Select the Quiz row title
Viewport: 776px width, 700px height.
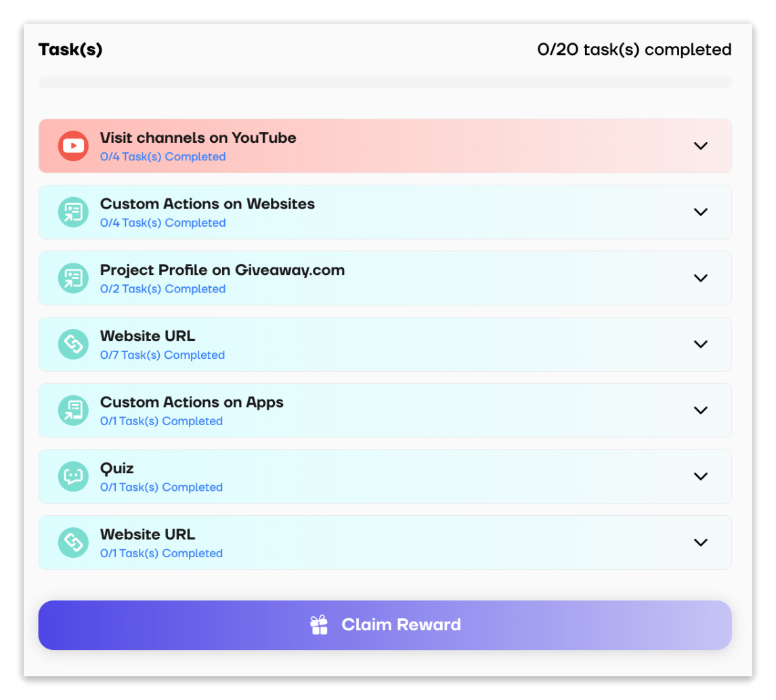(x=117, y=468)
